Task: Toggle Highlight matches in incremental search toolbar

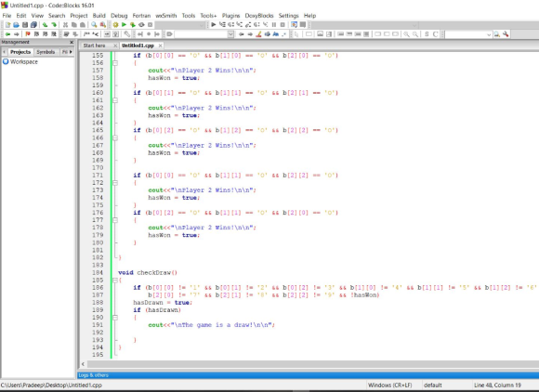Action: click(x=258, y=34)
